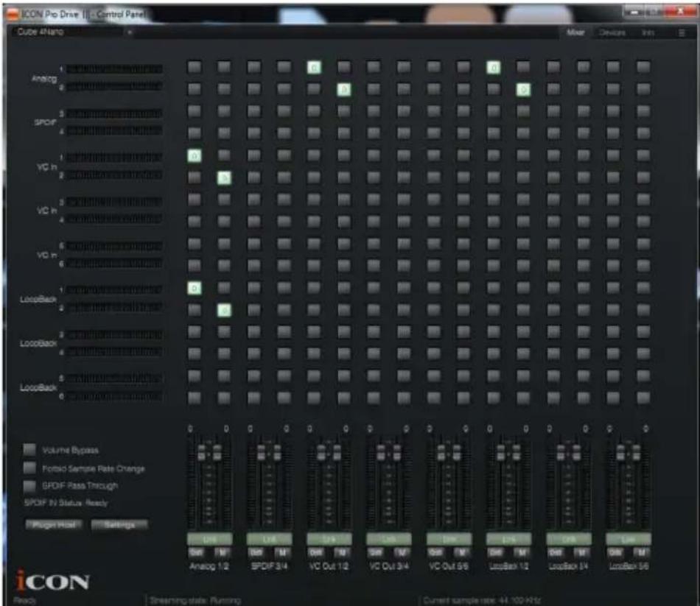Mute the VC Out 3/4 strip with M

402,552
